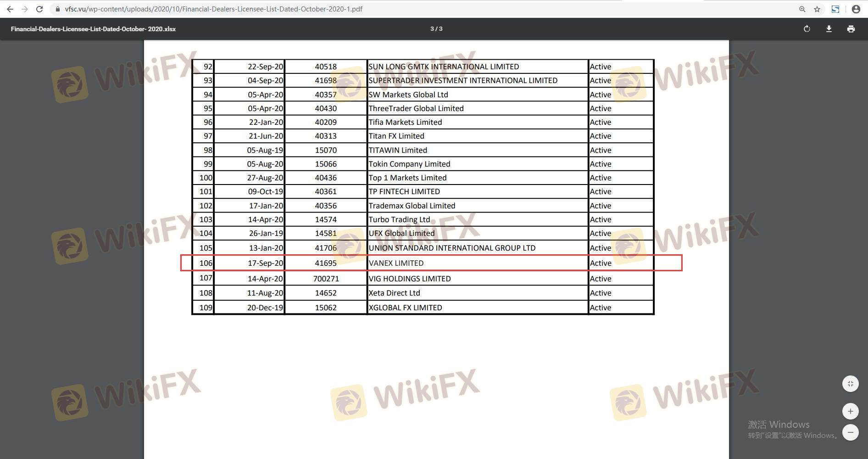868x459 pixels.
Task: Select the VIG HOLDINGS LIMITED cell
Action: pos(409,279)
